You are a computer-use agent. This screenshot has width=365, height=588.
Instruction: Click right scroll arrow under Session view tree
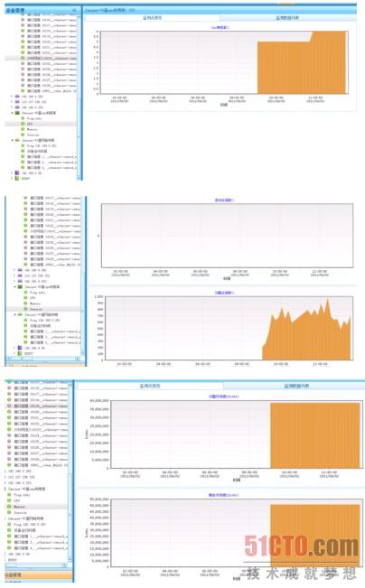pyautogui.click(x=78, y=359)
